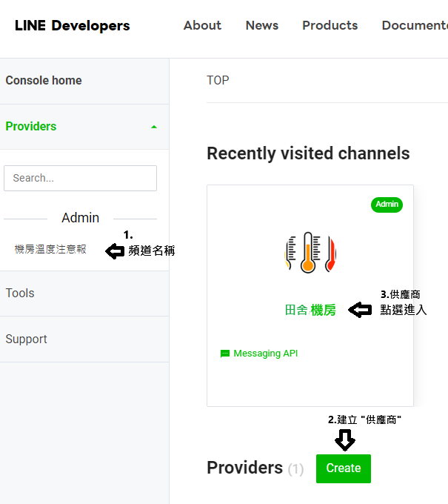This screenshot has height=504, width=448.
Task: Click the green Messaging API chat icon
Action: (x=225, y=354)
